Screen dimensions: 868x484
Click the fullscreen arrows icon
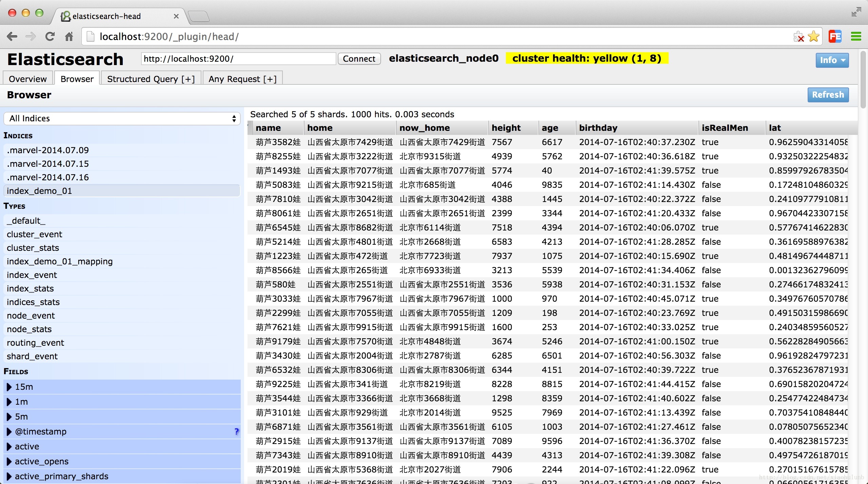click(x=856, y=12)
